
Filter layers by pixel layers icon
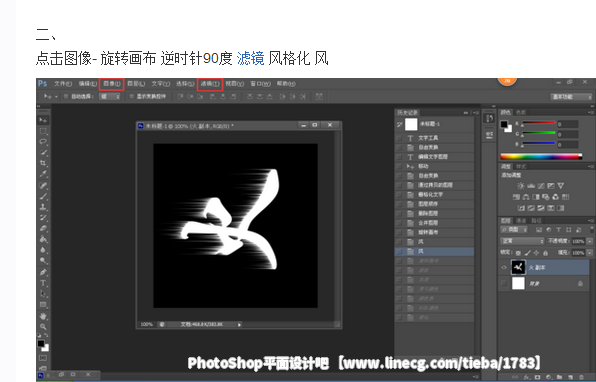point(539,230)
